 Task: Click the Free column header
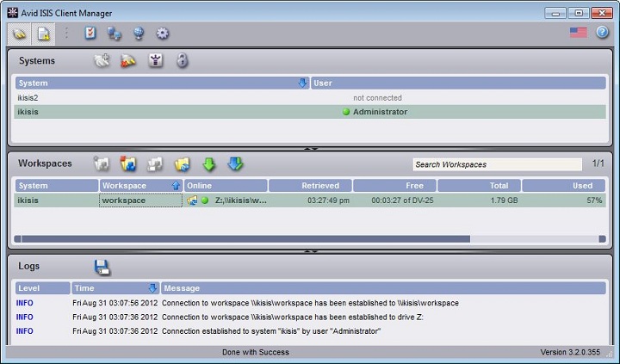pyautogui.click(x=394, y=185)
